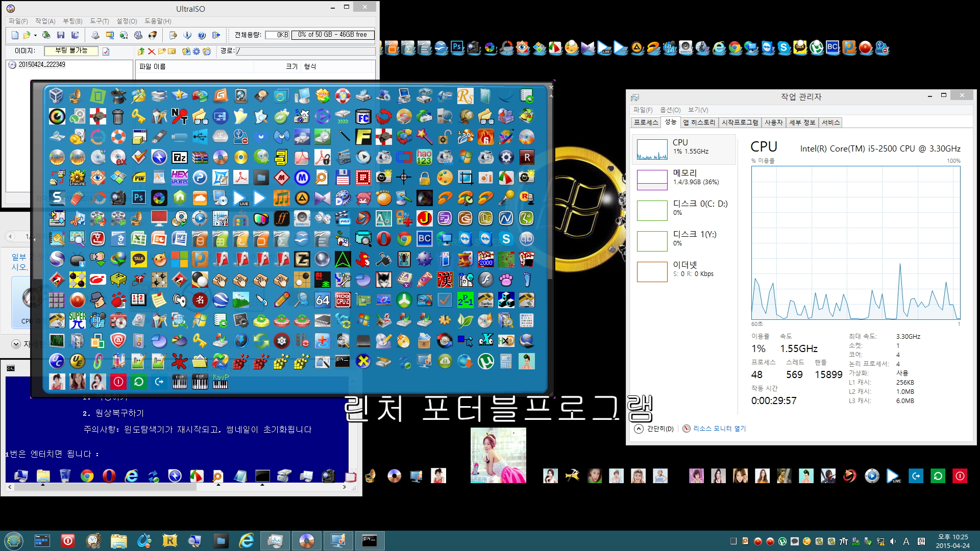Viewport: 980px width, 551px height.
Task: Launch the qb qBittorrent icon in launcher panel
Action: (526, 238)
